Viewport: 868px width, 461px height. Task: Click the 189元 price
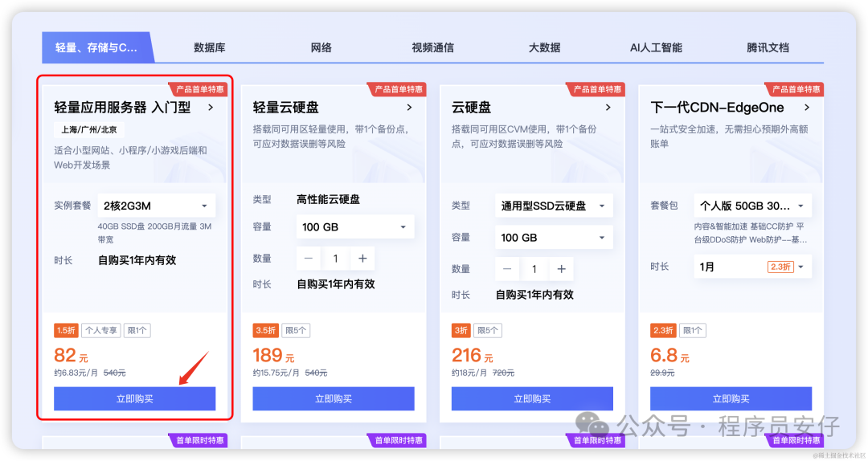click(x=273, y=355)
